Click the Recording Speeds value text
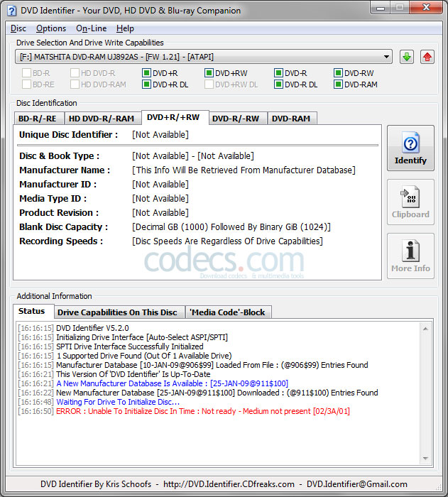 click(x=227, y=241)
